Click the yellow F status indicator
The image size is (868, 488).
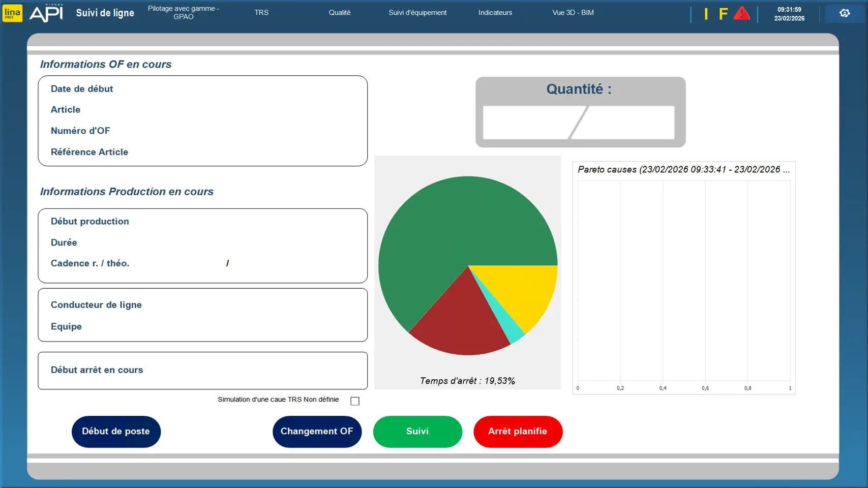coord(723,14)
